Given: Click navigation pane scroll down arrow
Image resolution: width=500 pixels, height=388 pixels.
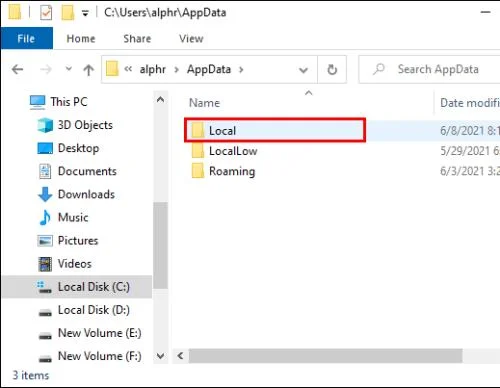Looking at the screenshot, I should 160,356.
